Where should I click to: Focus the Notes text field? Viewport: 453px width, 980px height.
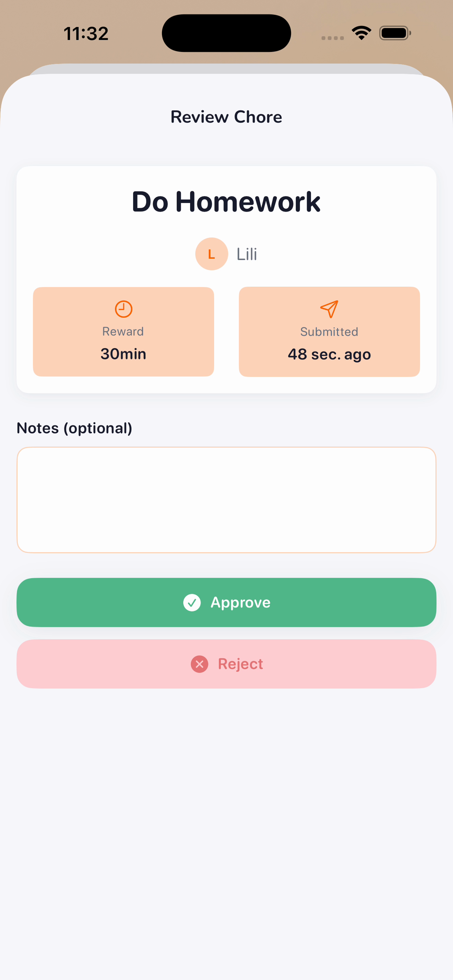point(226,500)
